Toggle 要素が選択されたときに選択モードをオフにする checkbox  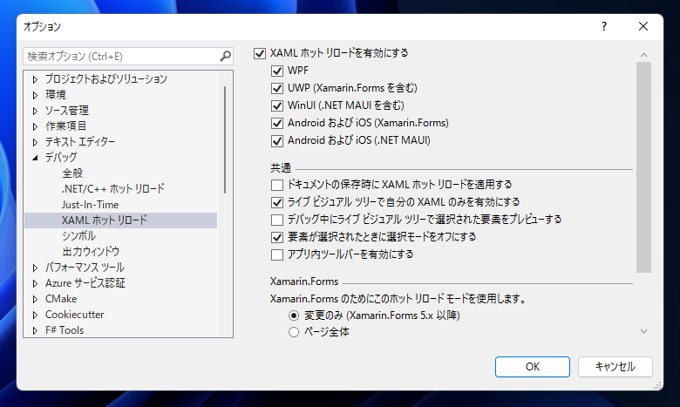pos(277,237)
